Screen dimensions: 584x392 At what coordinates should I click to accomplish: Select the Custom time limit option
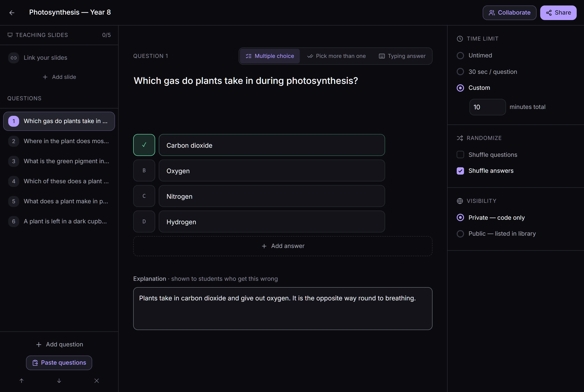[x=460, y=88]
